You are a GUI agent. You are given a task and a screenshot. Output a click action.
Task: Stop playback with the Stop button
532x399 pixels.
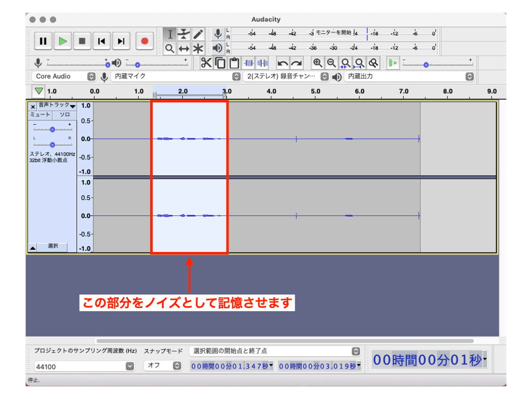82,41
